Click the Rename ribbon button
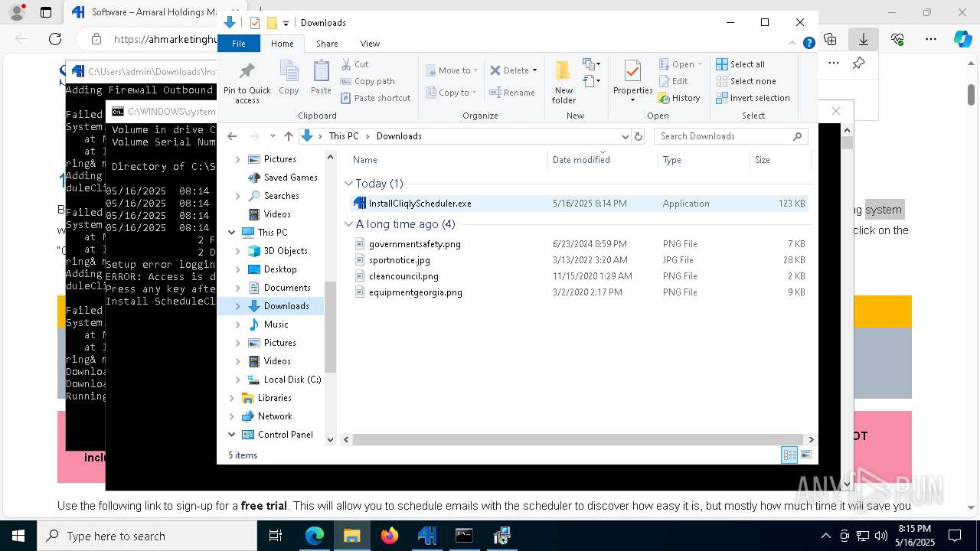The height and width of the screenshot is (551, 980). coord(512,93)
